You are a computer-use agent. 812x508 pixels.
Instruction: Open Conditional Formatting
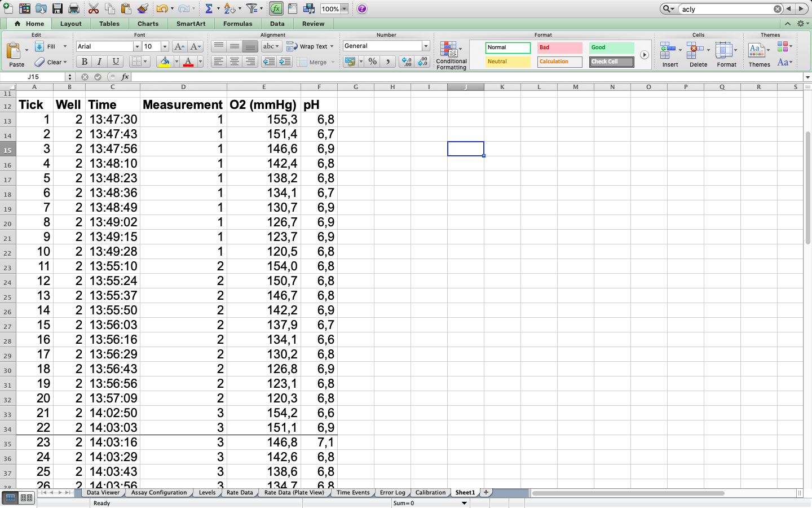tap(451, 55)
